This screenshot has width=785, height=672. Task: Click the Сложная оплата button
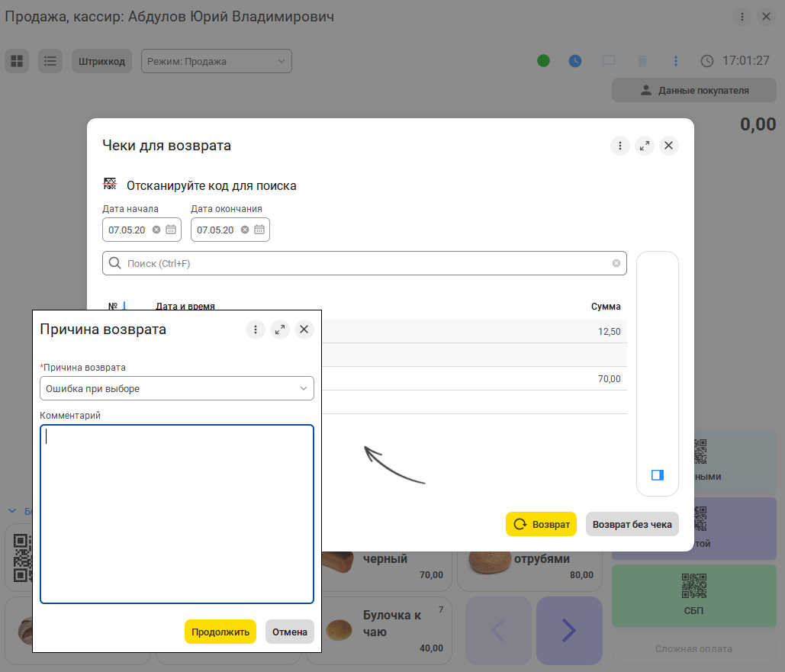[x=694, y=648]
